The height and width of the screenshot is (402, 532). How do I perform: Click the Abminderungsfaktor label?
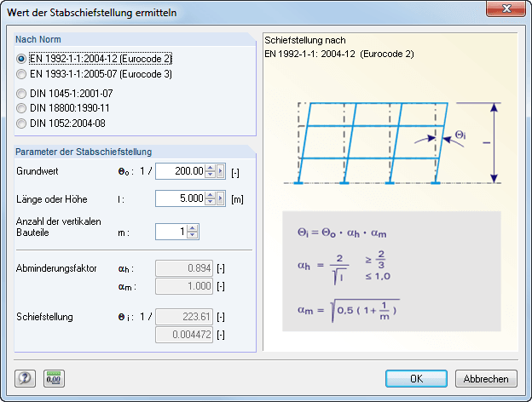pyautogui.click(x=56, y=268)
